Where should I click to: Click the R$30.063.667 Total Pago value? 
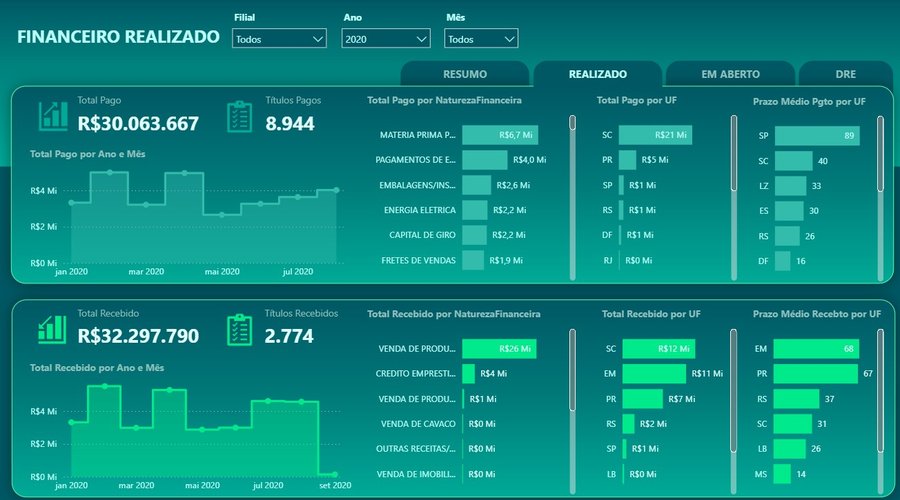click(x=138, y=123)
